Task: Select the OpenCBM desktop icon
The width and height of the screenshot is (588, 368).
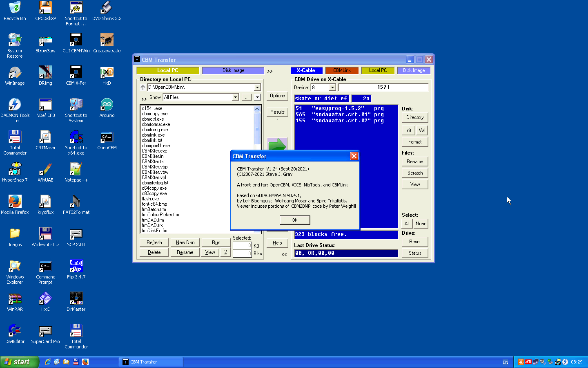Action: tap(107, 140)
